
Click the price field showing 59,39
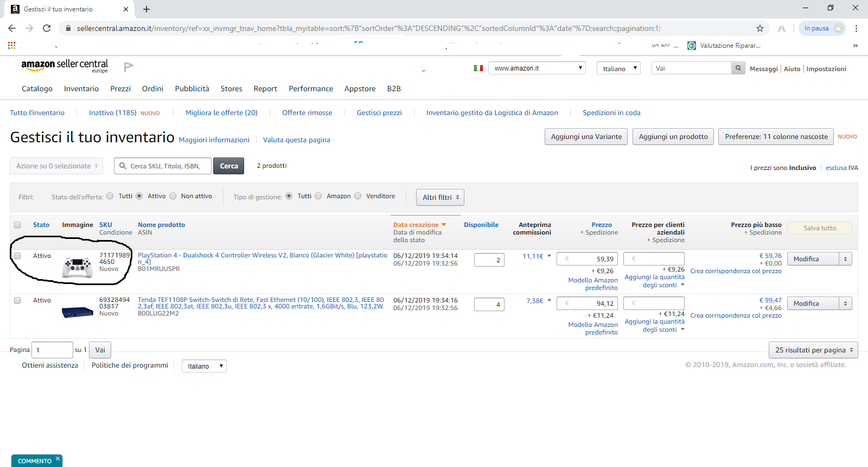pyautogui.click(x=588, y=259)
